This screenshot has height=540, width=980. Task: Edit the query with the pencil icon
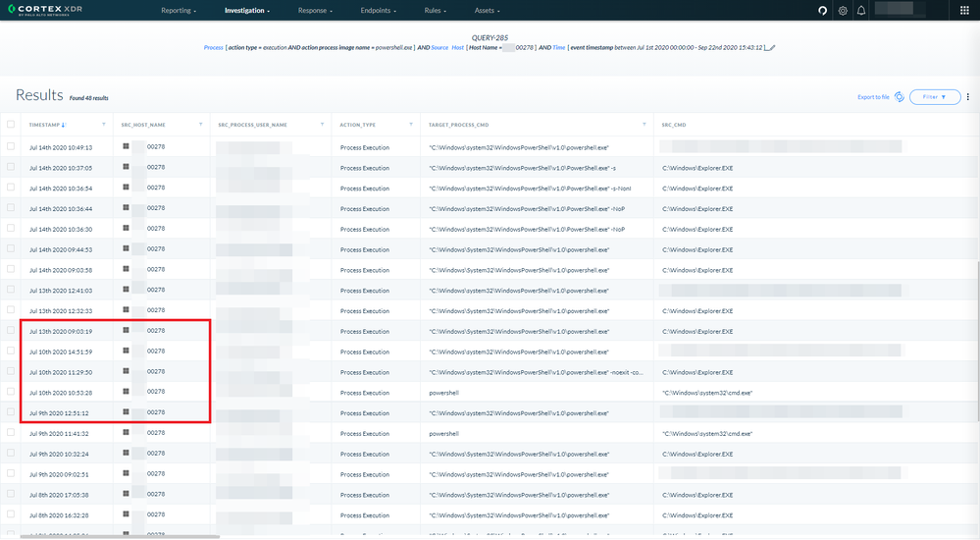click(771, 47)
